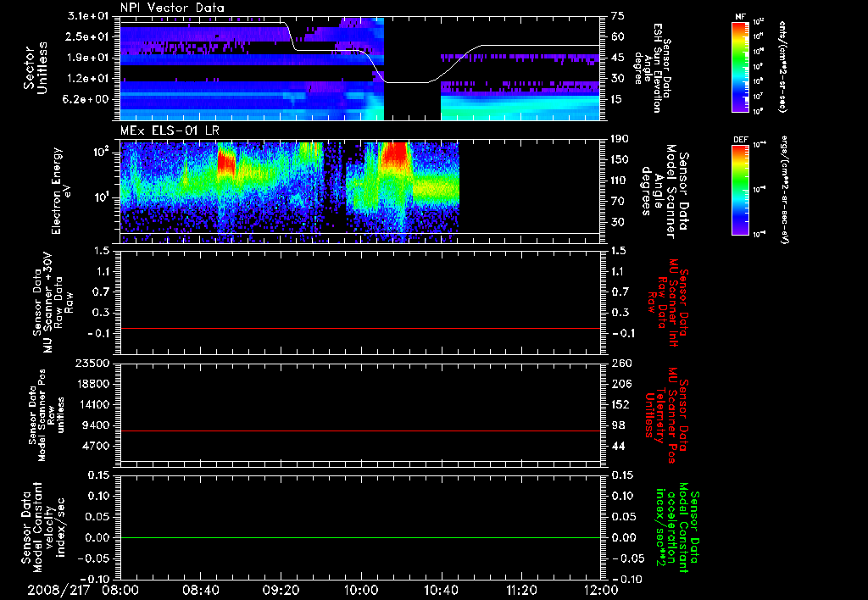Click the red line in MU Scanner +30V panel
The width and height of the screenshot is (868, 600).
pyautogui.click(x=360, y=328)
